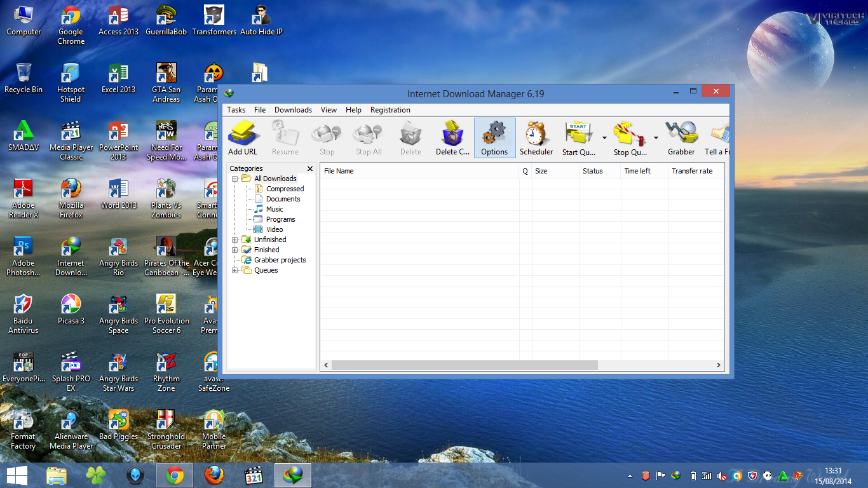Screen dimensions: 868x488
Task: Open Google Chrome from the taskbar
Action: [x=175, y=475]
